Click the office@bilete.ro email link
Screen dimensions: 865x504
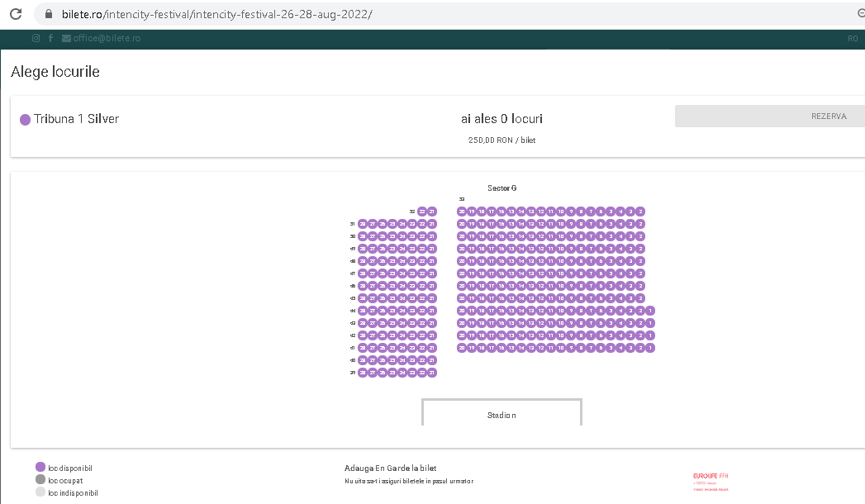(x=107, y=38)
